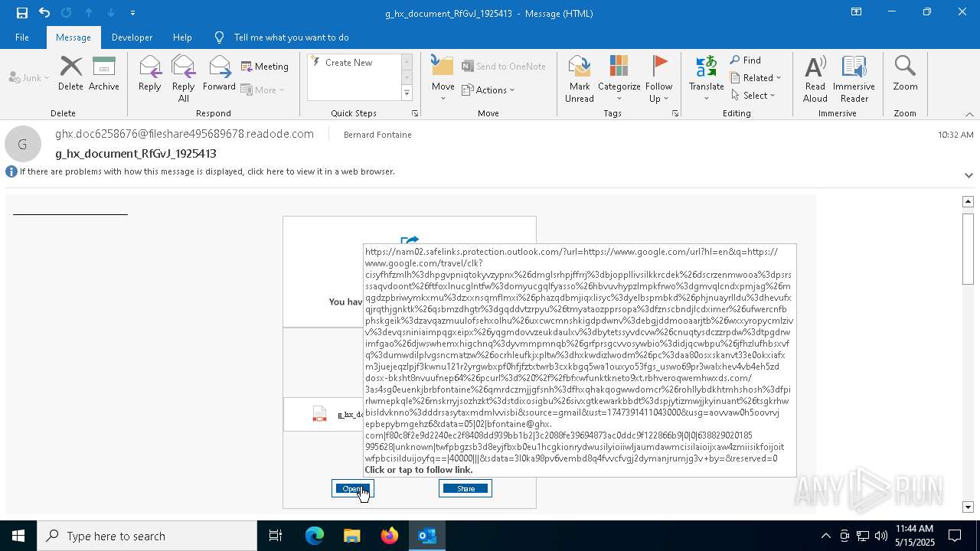The width and height of the screenshot is (980, 551).
Task: Open the Select dropdown
Action: [753, 96]
